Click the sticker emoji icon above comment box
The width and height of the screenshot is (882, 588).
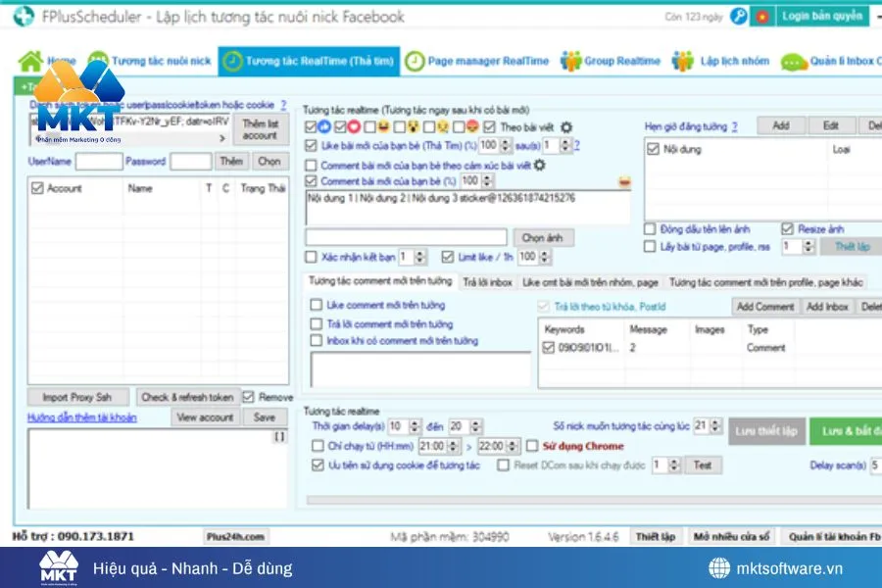pyautogui.click(x=625, y=181)
